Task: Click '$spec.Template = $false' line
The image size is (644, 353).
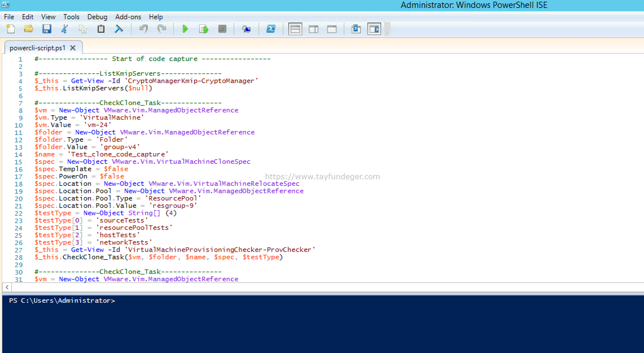Action: 81,169
